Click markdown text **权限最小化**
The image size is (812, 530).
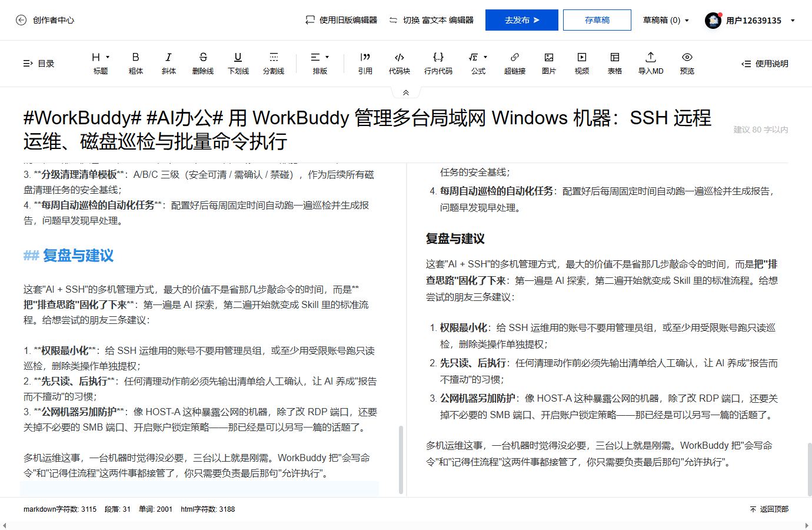point(65,351)
